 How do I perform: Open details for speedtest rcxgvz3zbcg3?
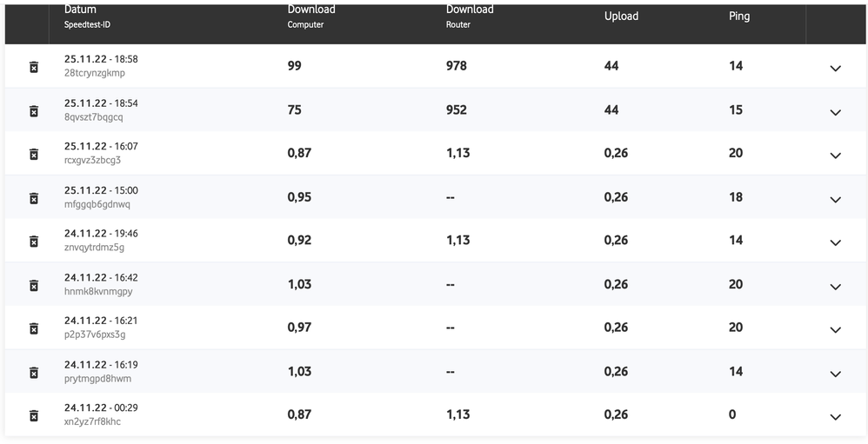pyautogui.click(x=835, y=156)
